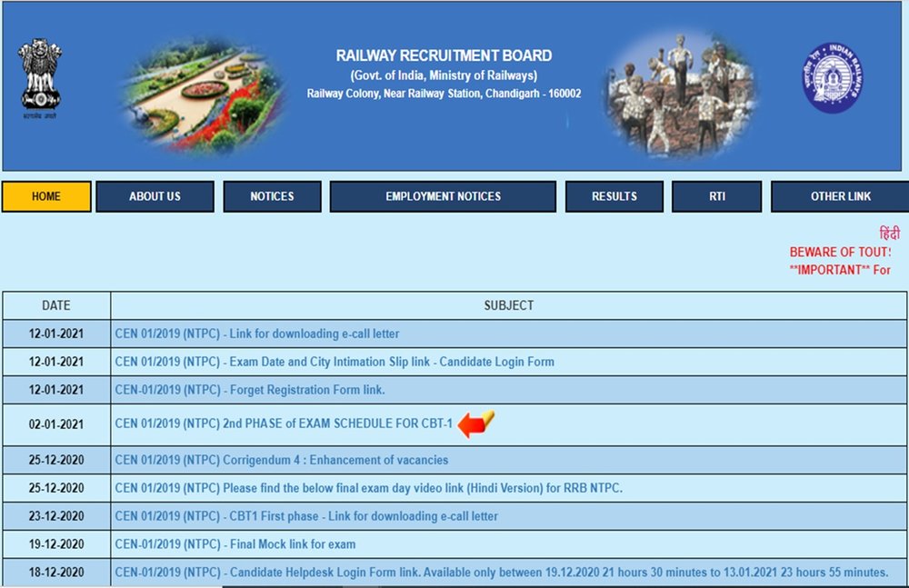Open Candidate Helpdesk Login Form link
The image size is (909, 588).
point(502,573)
